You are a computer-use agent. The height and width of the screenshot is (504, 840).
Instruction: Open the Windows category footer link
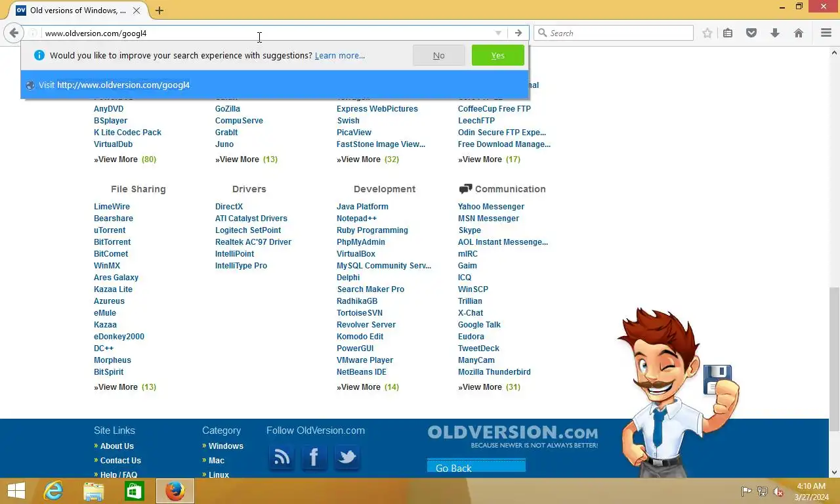click(x=226, y=446)
